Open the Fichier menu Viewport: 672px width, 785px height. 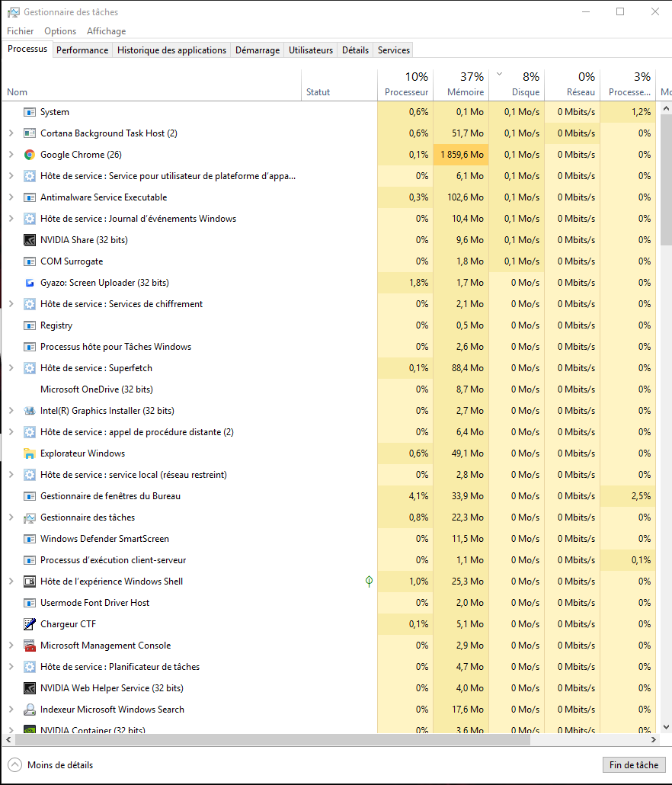click(20, 31)
